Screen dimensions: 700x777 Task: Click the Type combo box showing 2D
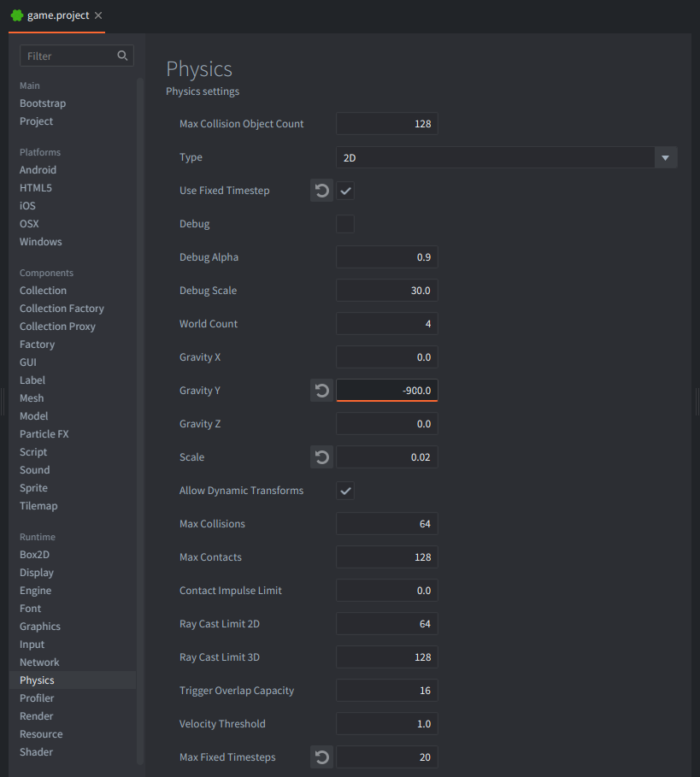[x=495, y=157]
